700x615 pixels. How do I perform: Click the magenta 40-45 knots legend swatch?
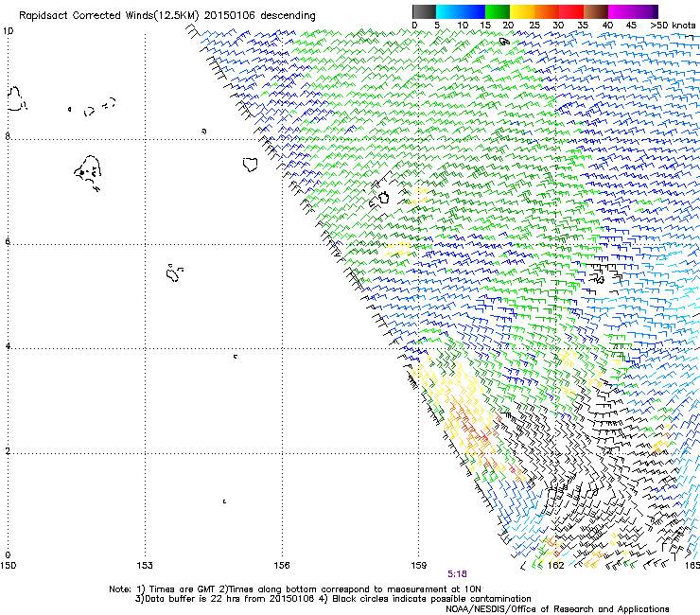621,11
